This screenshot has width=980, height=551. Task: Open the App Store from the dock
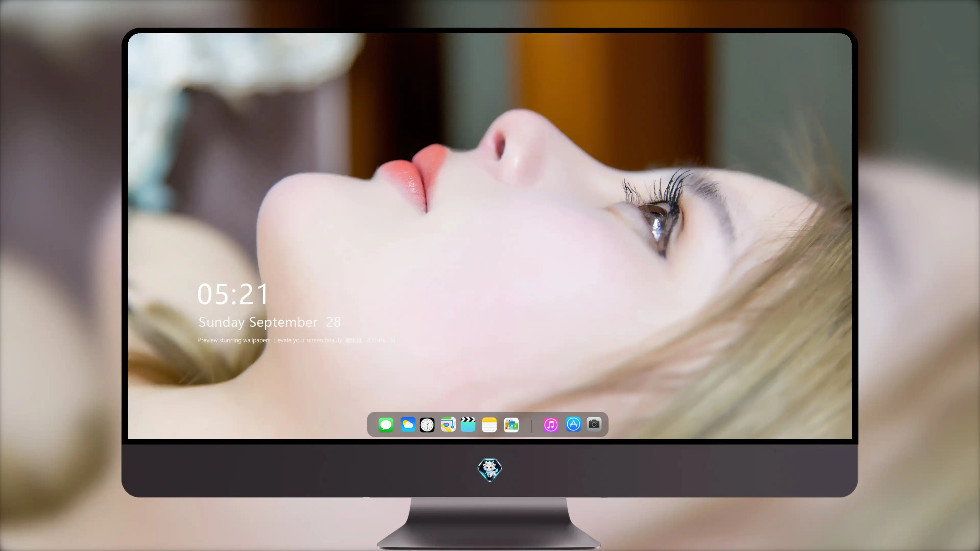pyautogui.click(x=573, y=424)
